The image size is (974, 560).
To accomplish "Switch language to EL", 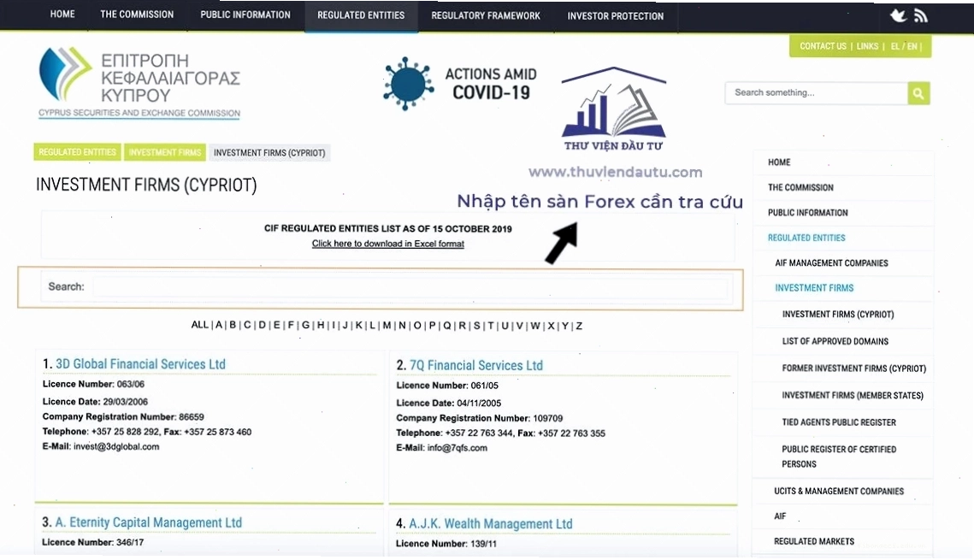I will pyautogui.click(x=894, y=46).
